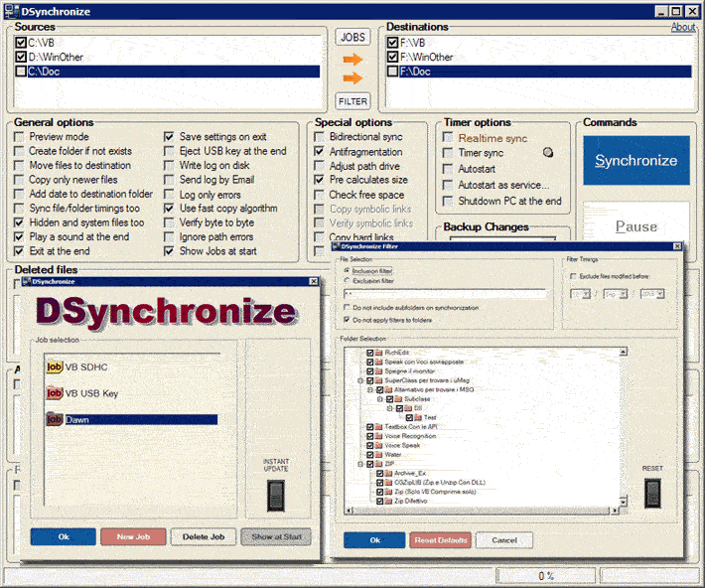Viewport: 705px width, 588px height.
Task: Open the year dropdown in Filter Timings
Action: [659, 294]
